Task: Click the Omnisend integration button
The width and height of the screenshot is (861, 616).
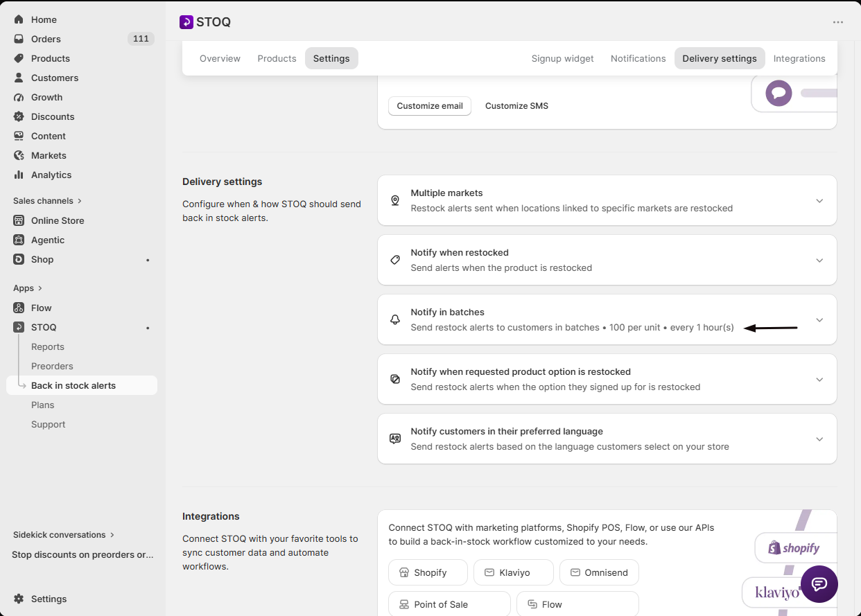Action: click(x=599, y=572)
